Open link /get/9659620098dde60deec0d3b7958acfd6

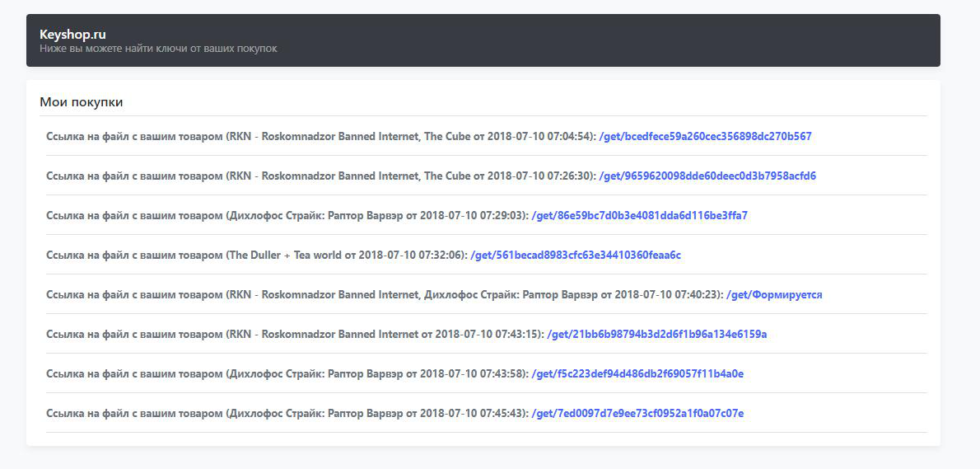pos(707,176)
